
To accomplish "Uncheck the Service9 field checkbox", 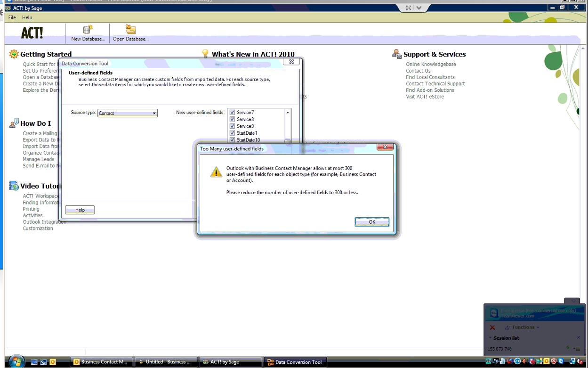I will pos(232,126).
